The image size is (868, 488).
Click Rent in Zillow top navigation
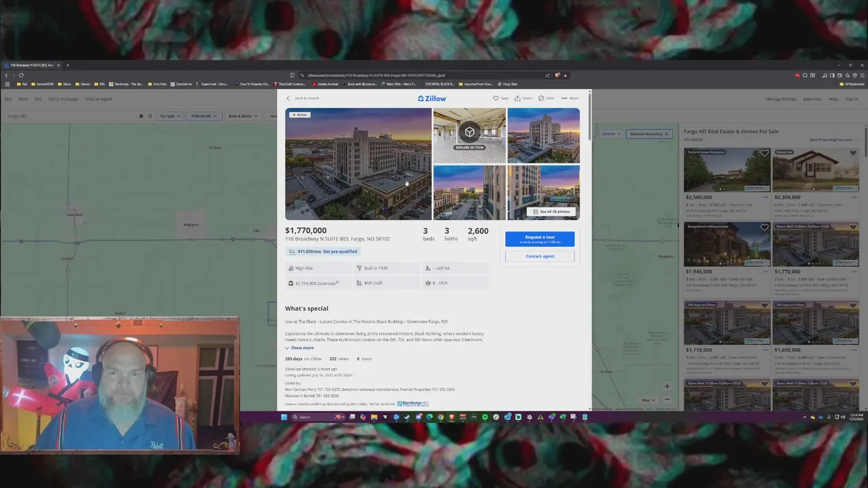[23, 99]
